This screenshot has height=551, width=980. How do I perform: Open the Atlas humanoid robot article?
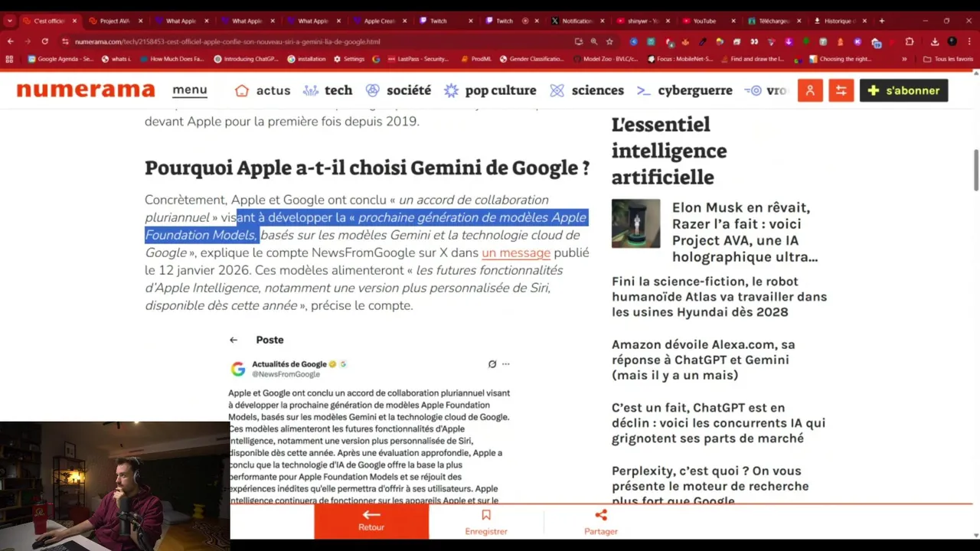(x=719, y=296)
